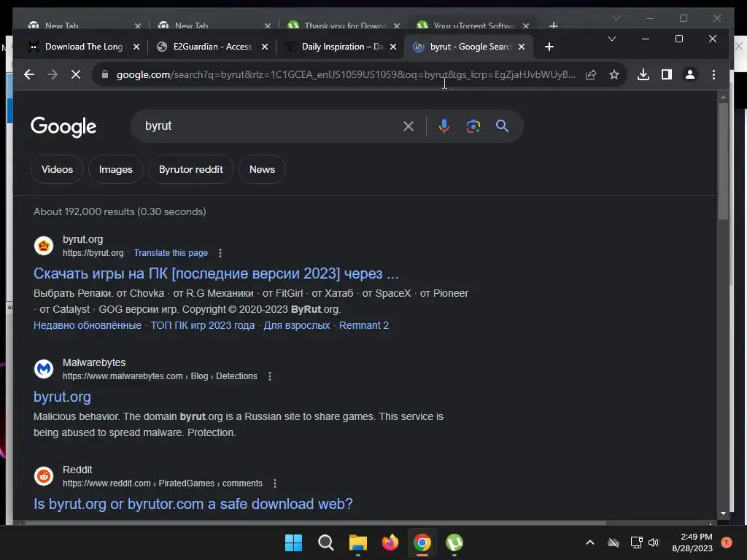The height and width of the screenshot is (560, 747).
Task: Click the Malwarebytes site favicon
Action: 44,369
